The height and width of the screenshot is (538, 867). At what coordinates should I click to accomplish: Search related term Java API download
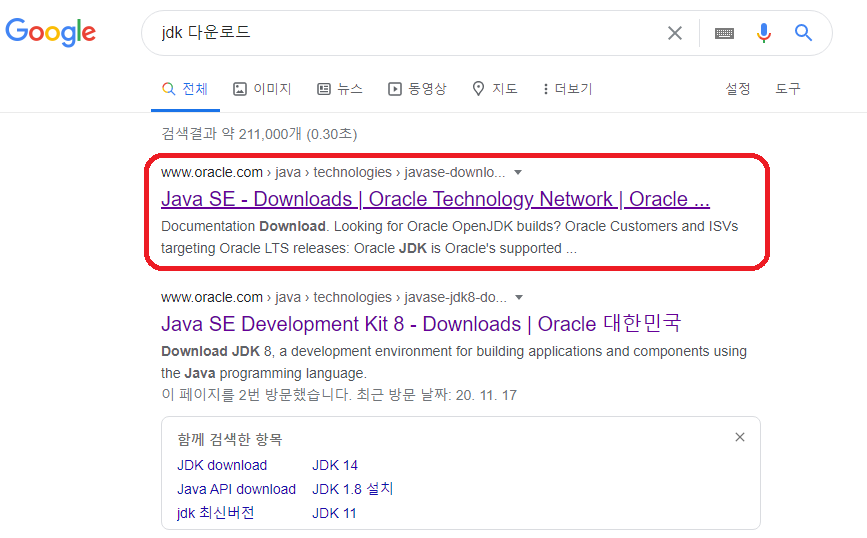pos(236,489)
